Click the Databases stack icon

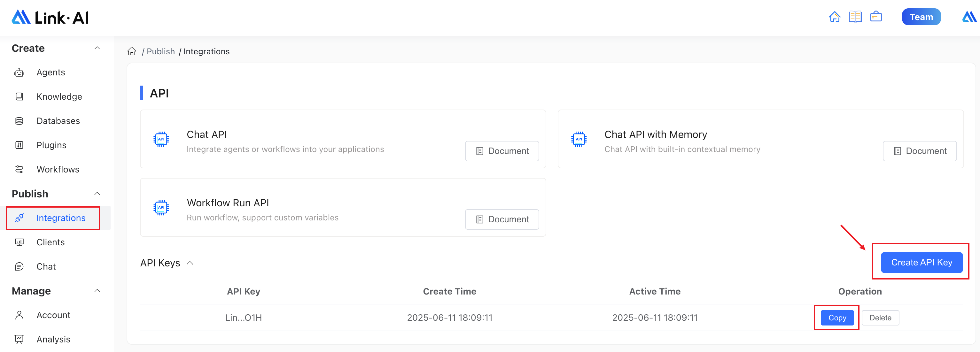coord(19,121)
